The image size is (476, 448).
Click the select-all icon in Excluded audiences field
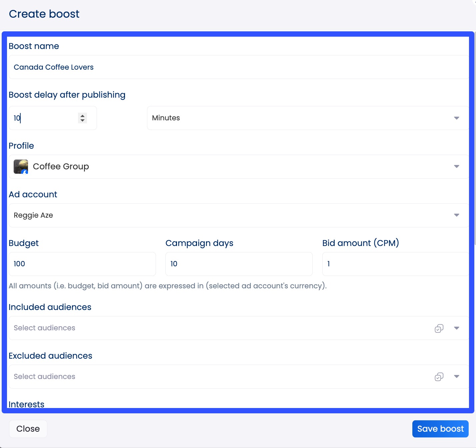click(x=439, y=377)
